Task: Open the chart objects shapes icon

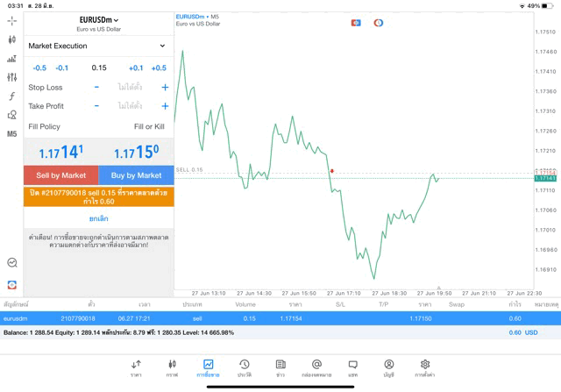Action: tap(12, 115)
